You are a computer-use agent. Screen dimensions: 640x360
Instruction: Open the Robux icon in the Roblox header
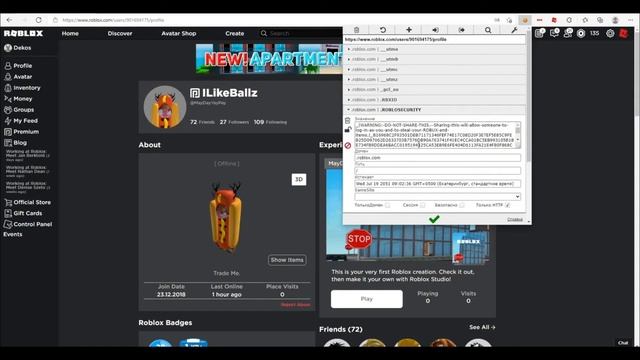tap(581, 33)
